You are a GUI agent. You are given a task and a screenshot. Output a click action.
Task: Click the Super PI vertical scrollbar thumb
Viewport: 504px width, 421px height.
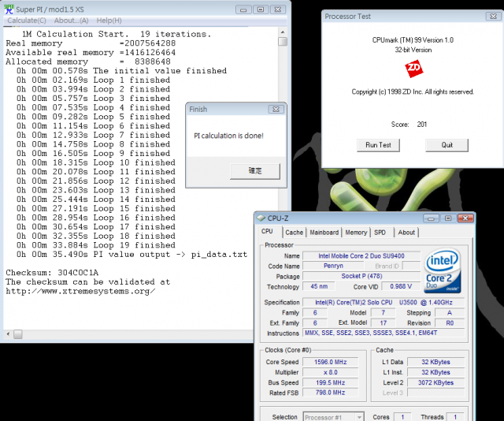[x=283, y=42]
